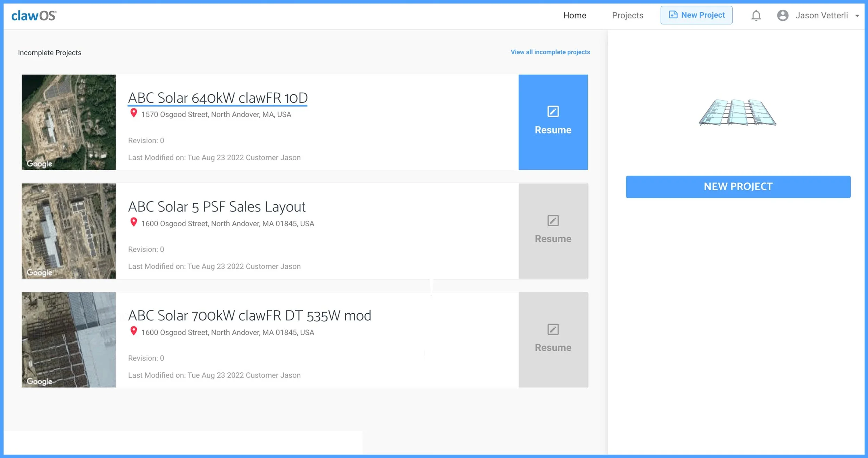Image resolution: width=868 pixels, height=458 pixels.
Task: Expand the Jason Vetterli account dropdown arrow
Action: click(857, 16)
